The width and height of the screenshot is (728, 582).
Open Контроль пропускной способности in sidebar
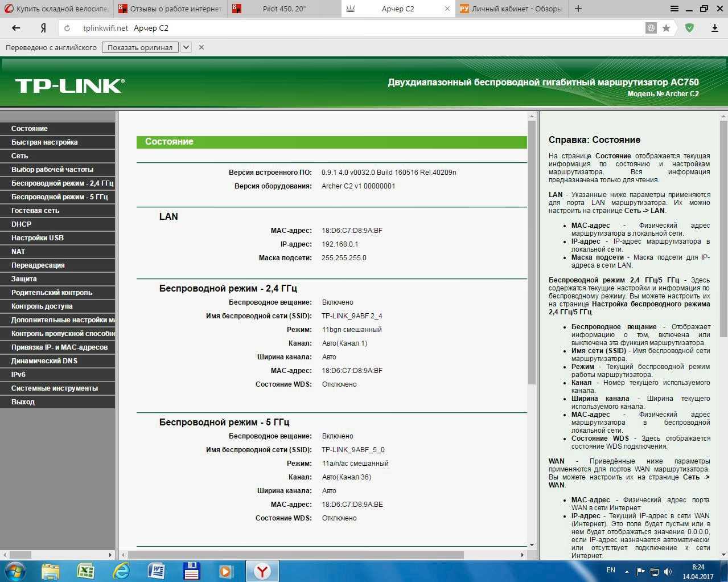point(57,334)
